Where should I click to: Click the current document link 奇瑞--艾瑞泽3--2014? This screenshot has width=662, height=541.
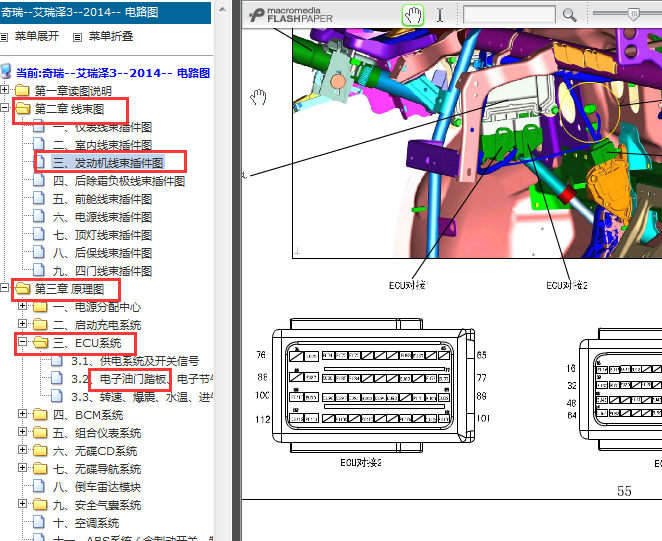point(113,73)
